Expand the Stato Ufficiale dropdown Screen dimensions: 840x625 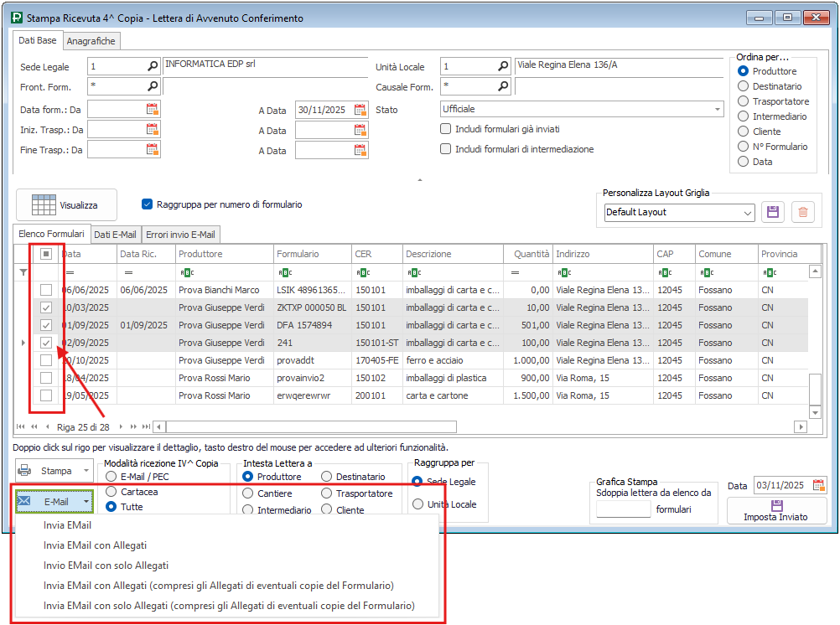coord(718,109)
